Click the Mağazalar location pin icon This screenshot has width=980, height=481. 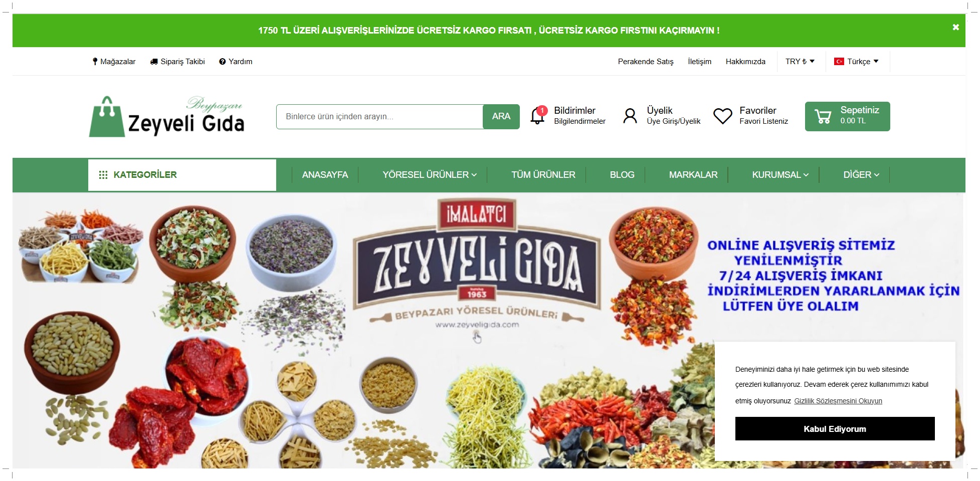coord(95,62)
